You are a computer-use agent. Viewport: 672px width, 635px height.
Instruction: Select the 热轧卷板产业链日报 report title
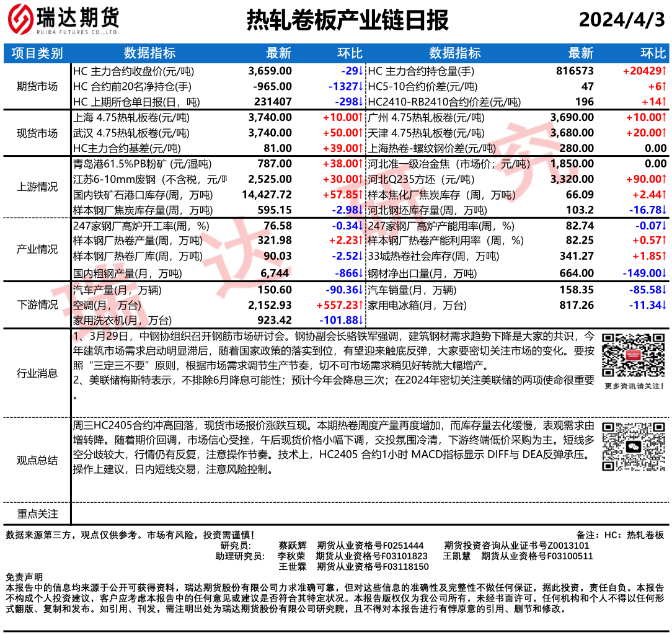tap(347, 20)
